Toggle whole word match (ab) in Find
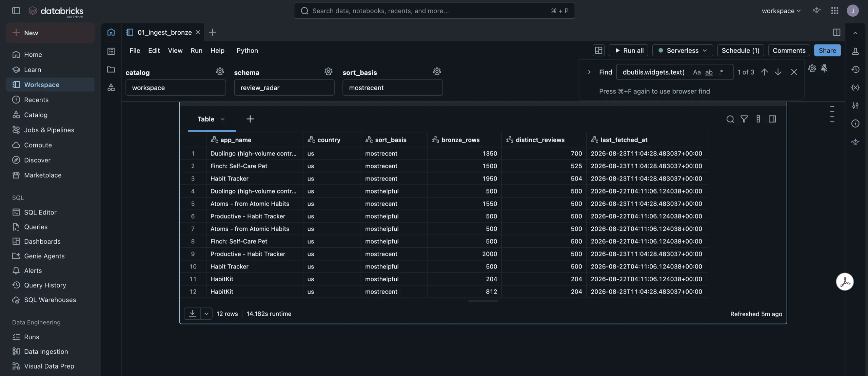The width and height of the screenshot is (868, 376). point(709,72)
